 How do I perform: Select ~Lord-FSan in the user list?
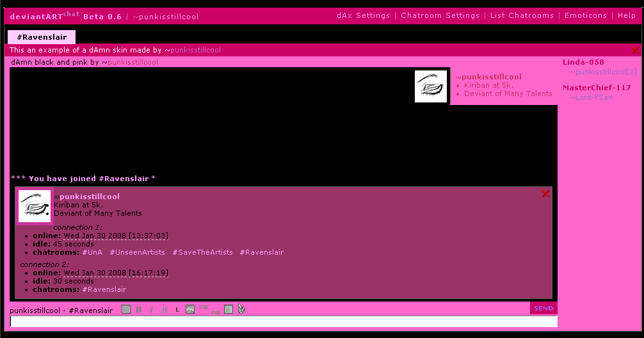(591, 97)
